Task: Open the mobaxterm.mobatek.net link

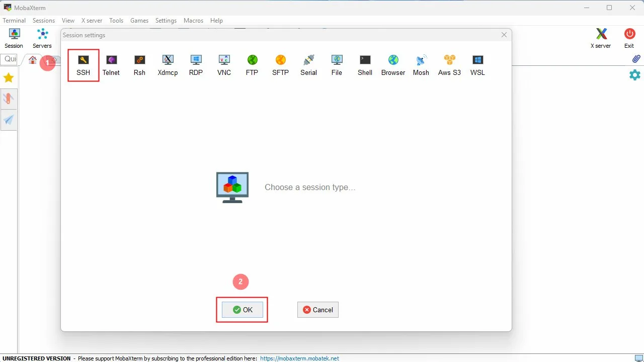Action: [x=299, y=358]
